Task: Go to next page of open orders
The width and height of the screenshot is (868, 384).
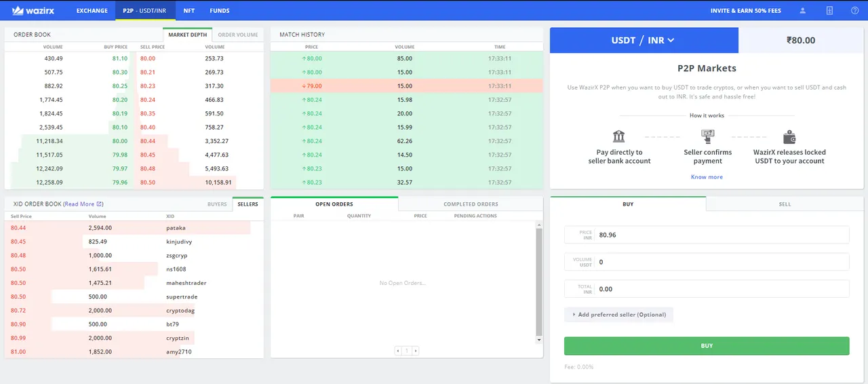Action: click(x=415, y=351)
